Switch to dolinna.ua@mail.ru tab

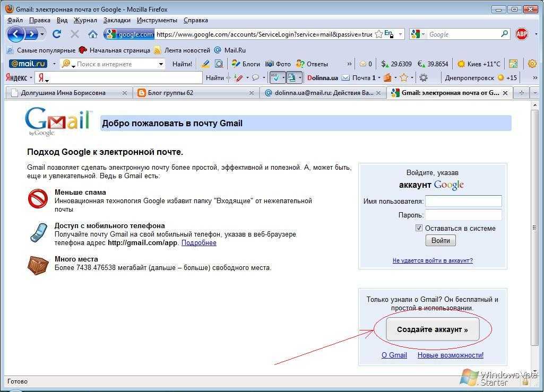click(x=323, y=93)
